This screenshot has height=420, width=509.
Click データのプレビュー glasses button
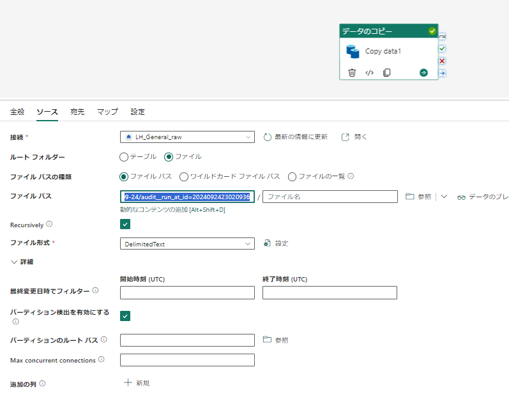point(483,197)
